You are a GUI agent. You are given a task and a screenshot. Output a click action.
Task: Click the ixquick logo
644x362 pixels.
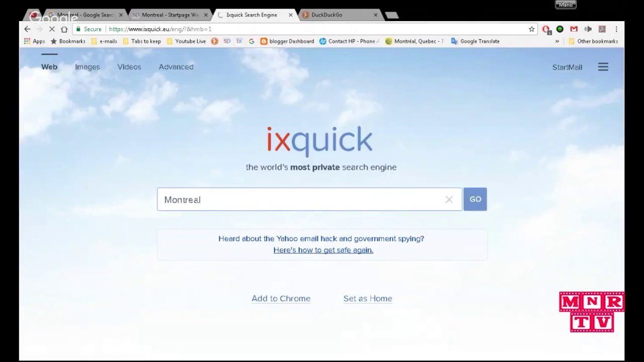319,141
